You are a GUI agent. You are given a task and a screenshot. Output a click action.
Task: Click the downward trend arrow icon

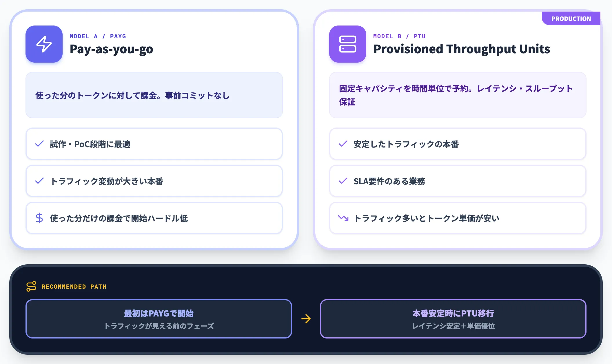pos(343,218)
